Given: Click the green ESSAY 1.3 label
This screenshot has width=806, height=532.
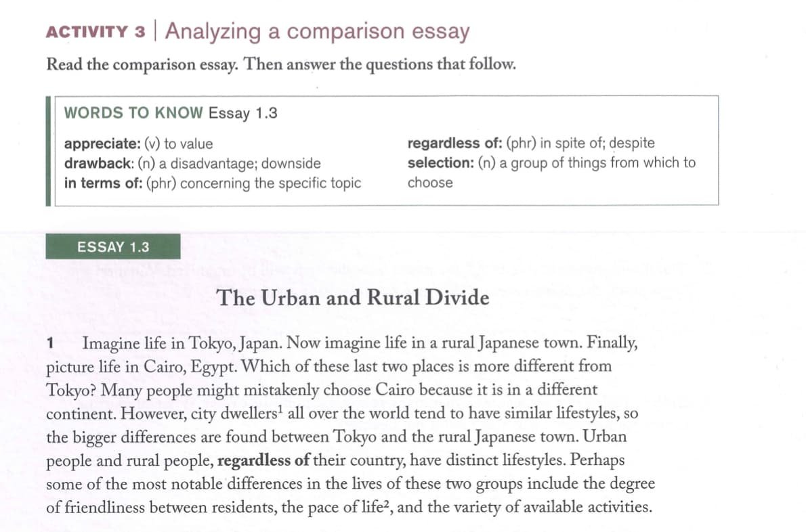Looking at the screenshot, I should pyautogui.click(x=114, y=247).
